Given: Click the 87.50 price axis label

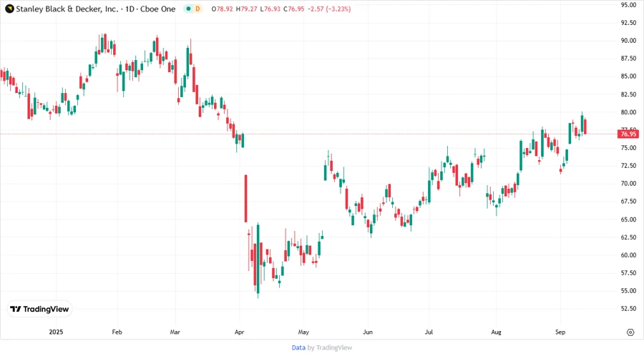Looking at the screenshot, I should [628, 58].
